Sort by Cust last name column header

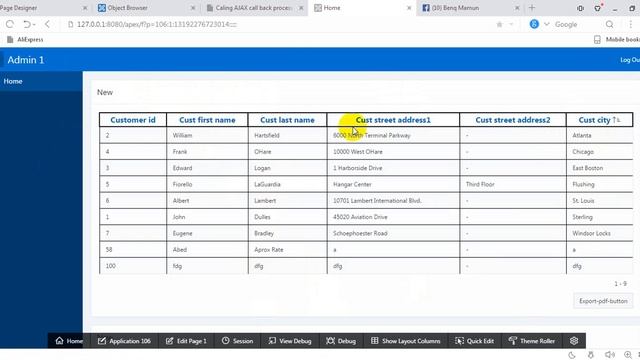tap(287, 120)
